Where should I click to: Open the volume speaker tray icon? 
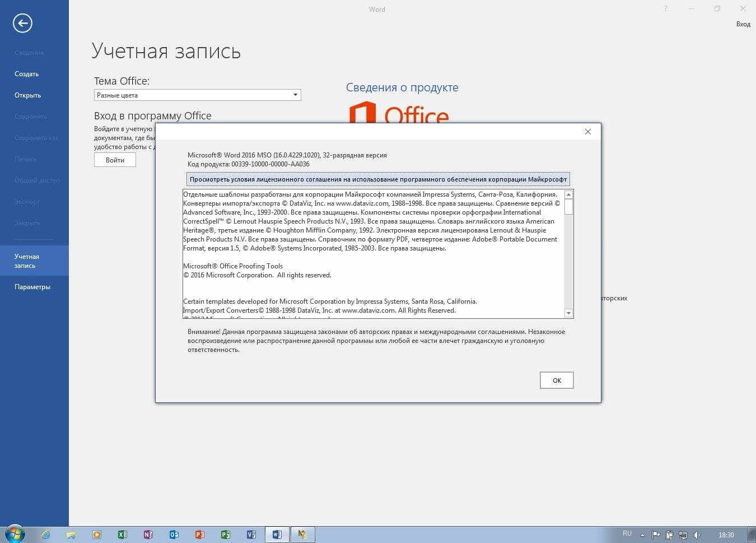(x=697, y=535)
